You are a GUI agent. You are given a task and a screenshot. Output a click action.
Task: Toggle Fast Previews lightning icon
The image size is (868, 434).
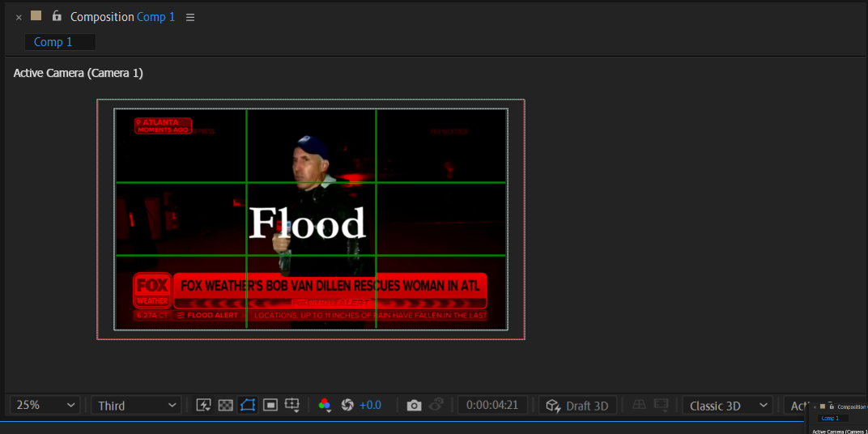click(204, 405)
